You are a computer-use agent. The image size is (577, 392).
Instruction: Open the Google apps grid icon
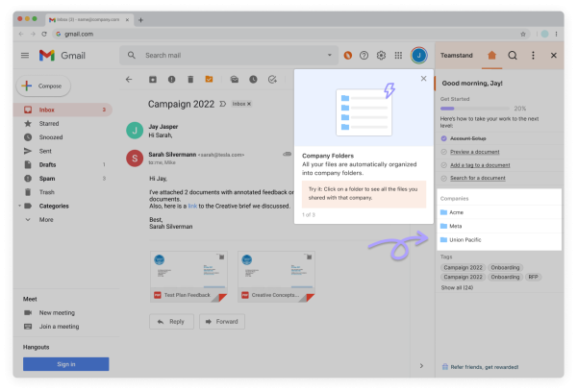pyautogui.click(x=398, y=56)
